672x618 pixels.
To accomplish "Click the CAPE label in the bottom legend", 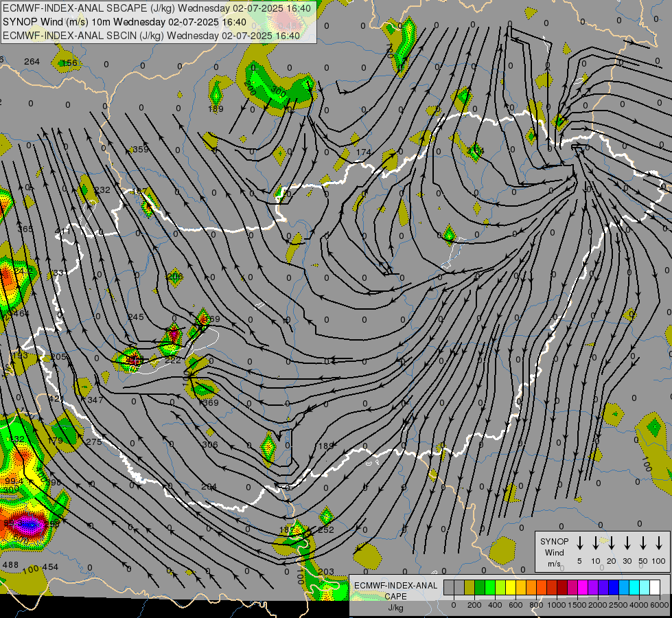I will [x=395, y=597].
